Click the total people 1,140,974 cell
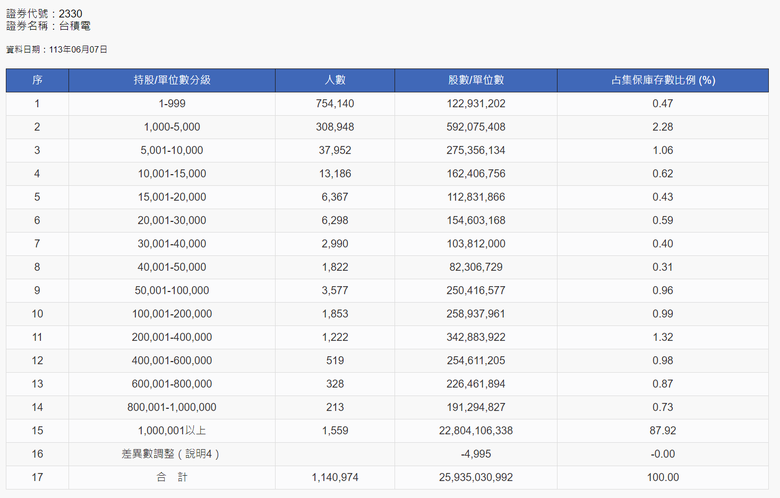780x498 pixels. click(335, 477)
